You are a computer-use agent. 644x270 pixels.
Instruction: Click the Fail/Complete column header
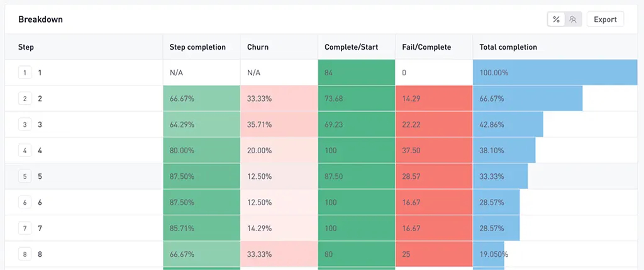[426, 47]
